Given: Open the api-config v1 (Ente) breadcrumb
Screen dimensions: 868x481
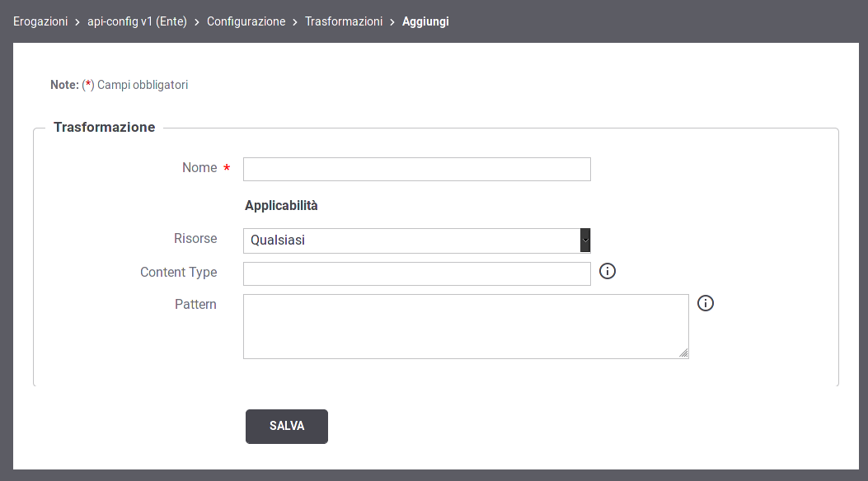Looking at the screenshot, I should [x=137, y=21].
